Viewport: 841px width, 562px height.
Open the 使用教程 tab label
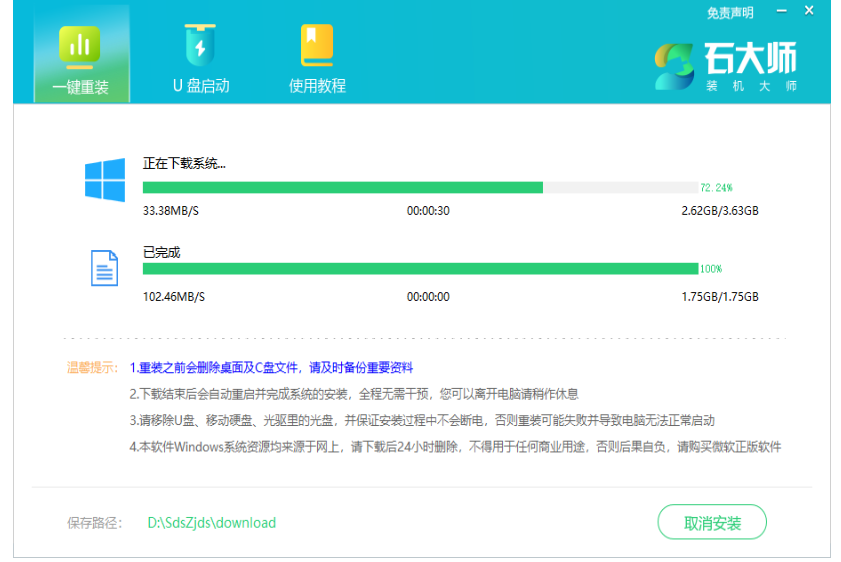tap(317, 86)
